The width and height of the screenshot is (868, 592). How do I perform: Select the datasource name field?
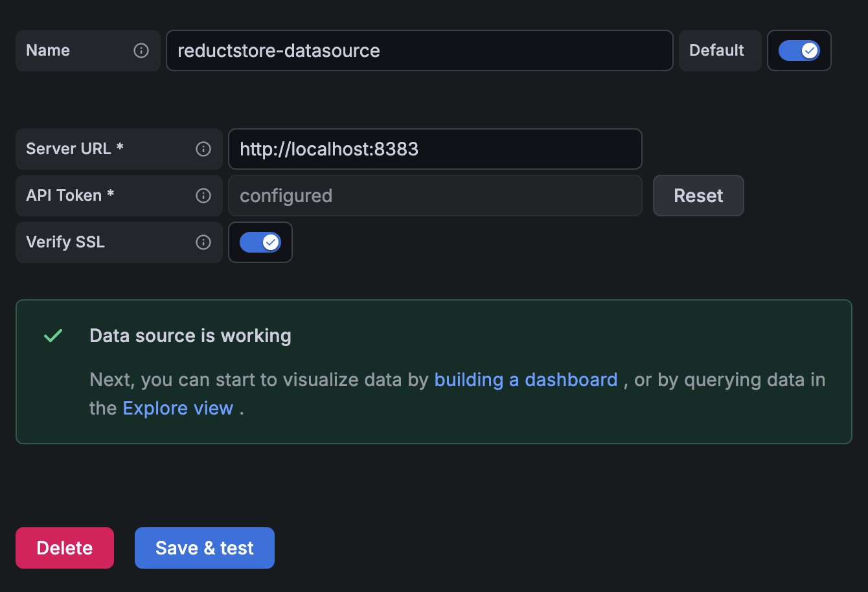420,50
